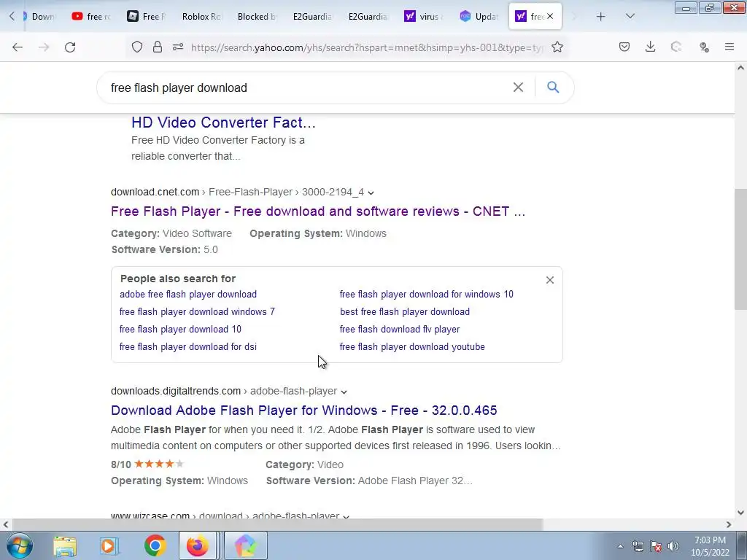Search 'free flash player download youtube'
This screenshot has height=560, width=747.
[412, 346]
